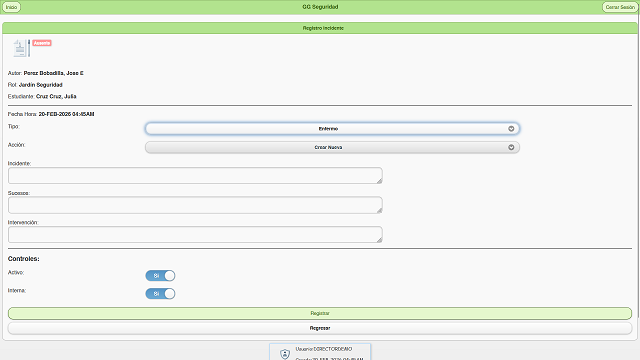Screen dimensions: 640x360
Task: Click the Regresar button
Action: [x=320, y=328]
